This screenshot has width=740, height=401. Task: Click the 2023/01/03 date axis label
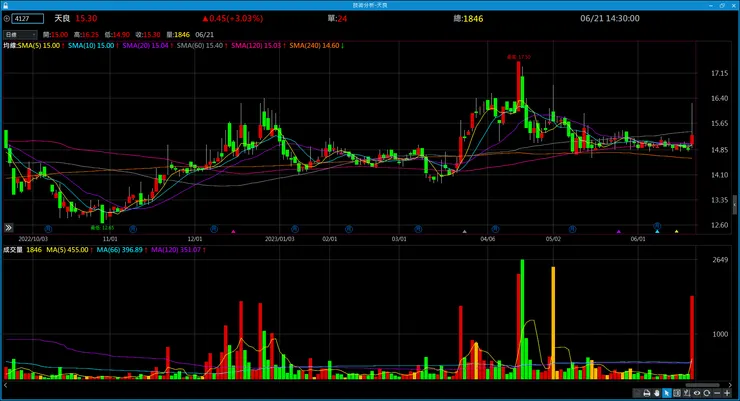point(279,239)
